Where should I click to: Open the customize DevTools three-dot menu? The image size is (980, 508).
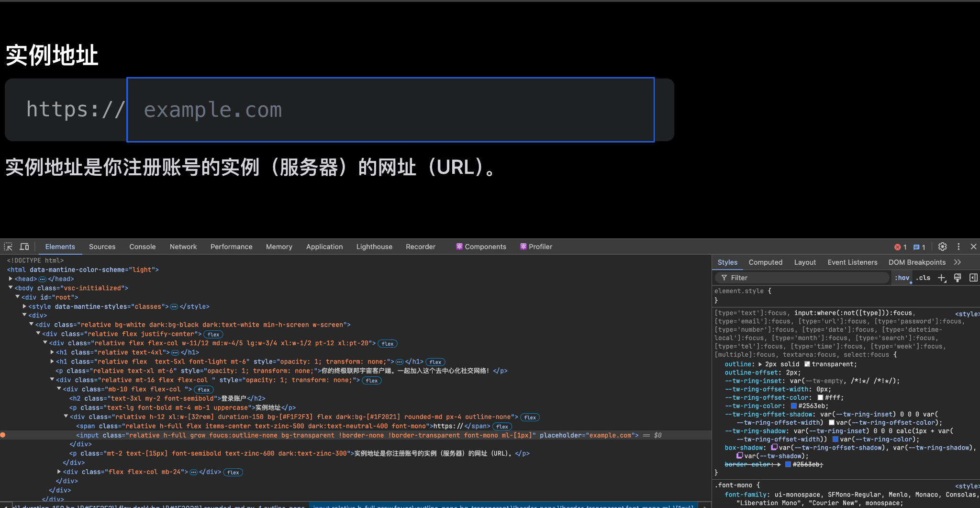click(958, 247)
